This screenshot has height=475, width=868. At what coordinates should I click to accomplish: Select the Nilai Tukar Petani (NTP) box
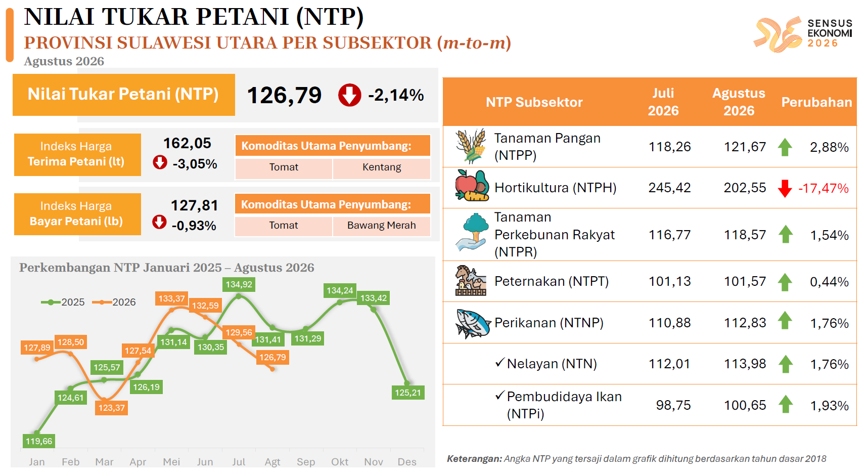click(124, 95)
